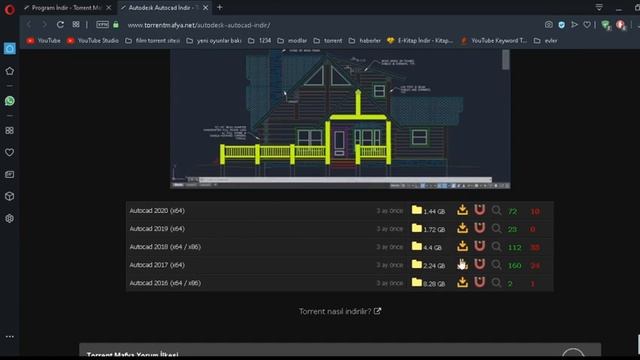The image size is (640, 360).
Task: Download the Autocad 2018 torrent file icon
Action: (x=462, y=246)
